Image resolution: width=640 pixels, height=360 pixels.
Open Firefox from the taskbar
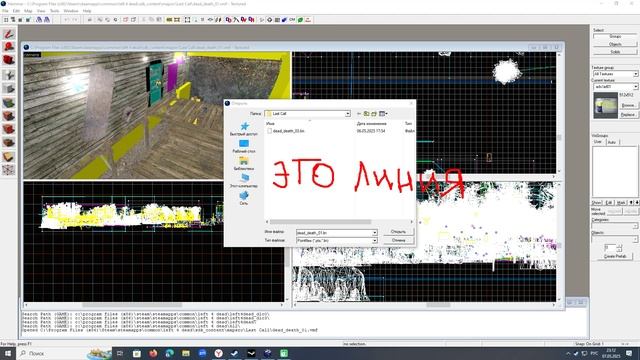[153, 353]
